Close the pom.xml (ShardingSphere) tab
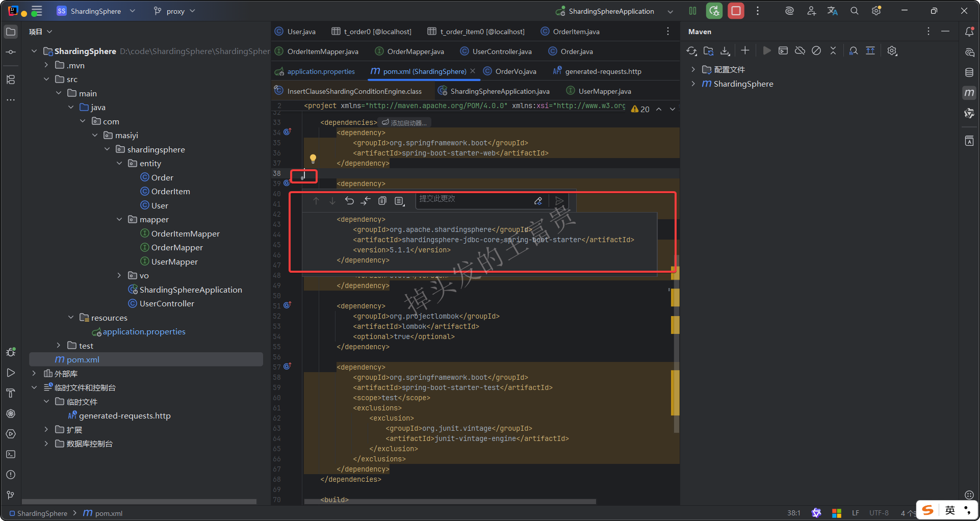 (473, 71)
